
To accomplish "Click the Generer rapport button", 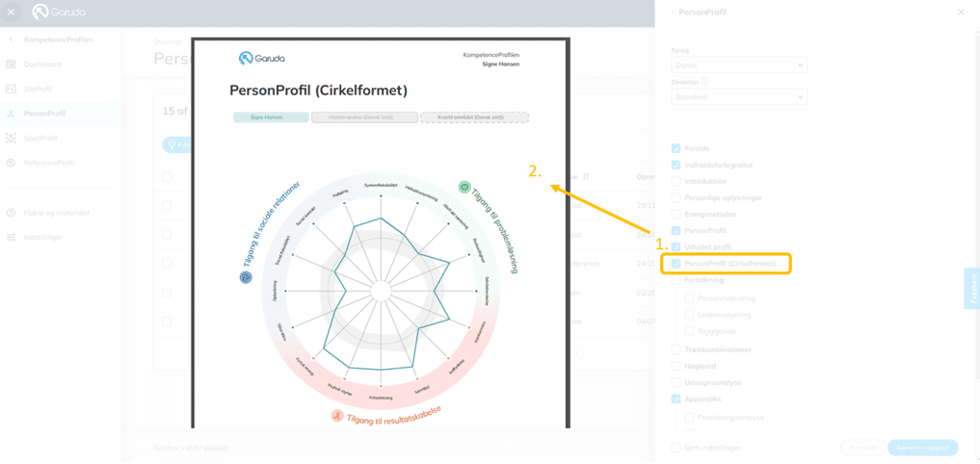I will coord(922,447).
